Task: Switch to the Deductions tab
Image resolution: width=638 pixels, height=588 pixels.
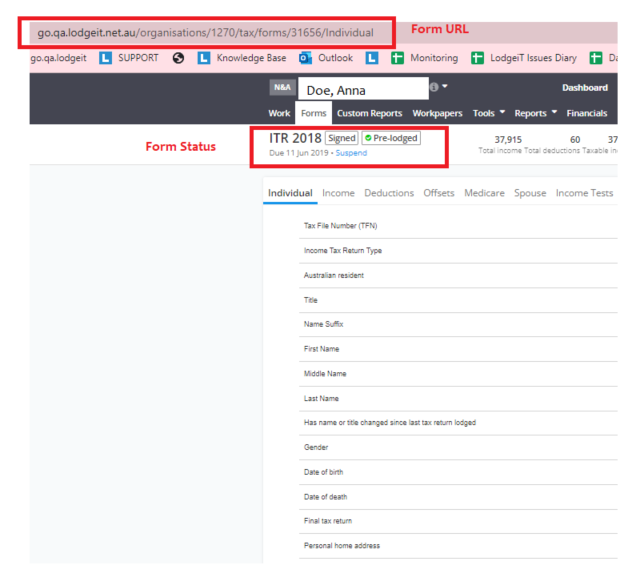Action: pyautogui.click(x=389, y=193)
